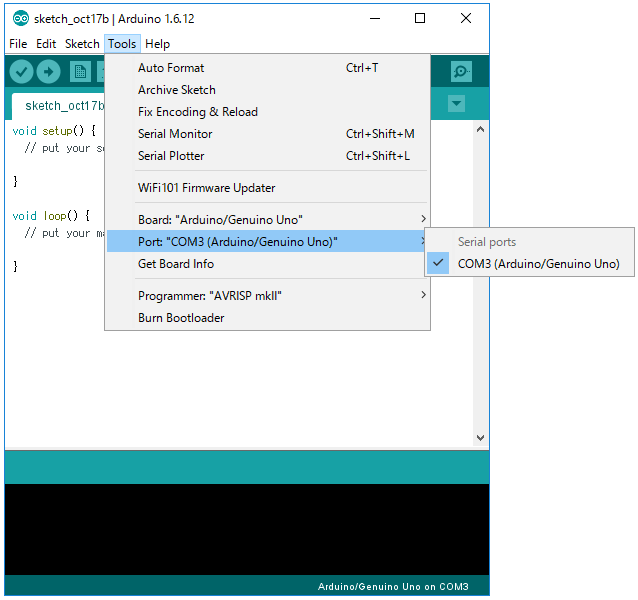Choose Archive Sketch menu entry
This screenshot has width=638, height=600.
click(x=267, y=90)
